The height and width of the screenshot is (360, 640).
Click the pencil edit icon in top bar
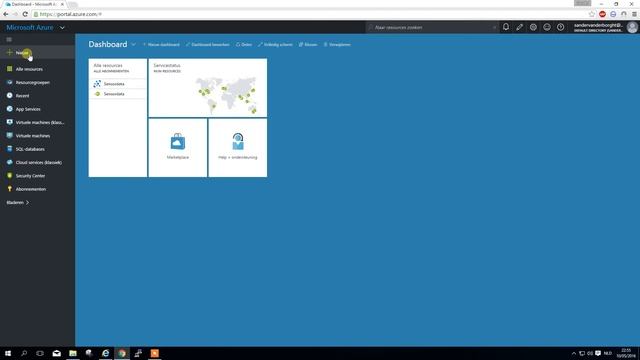point(519,27)
